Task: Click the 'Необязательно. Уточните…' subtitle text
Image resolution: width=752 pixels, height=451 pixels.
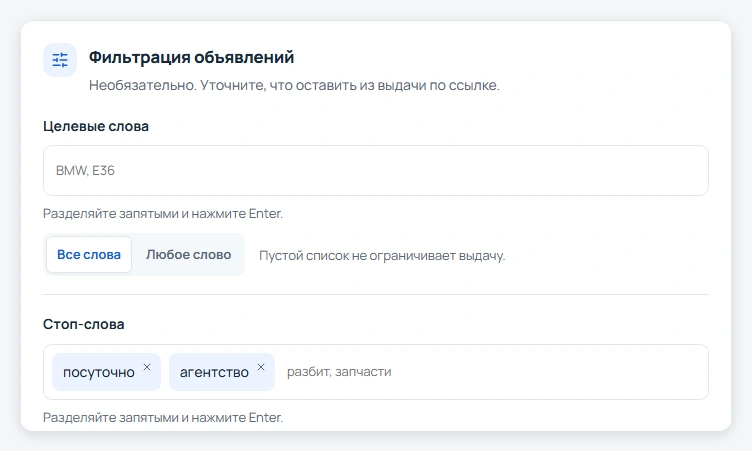Action: point(294,85)
